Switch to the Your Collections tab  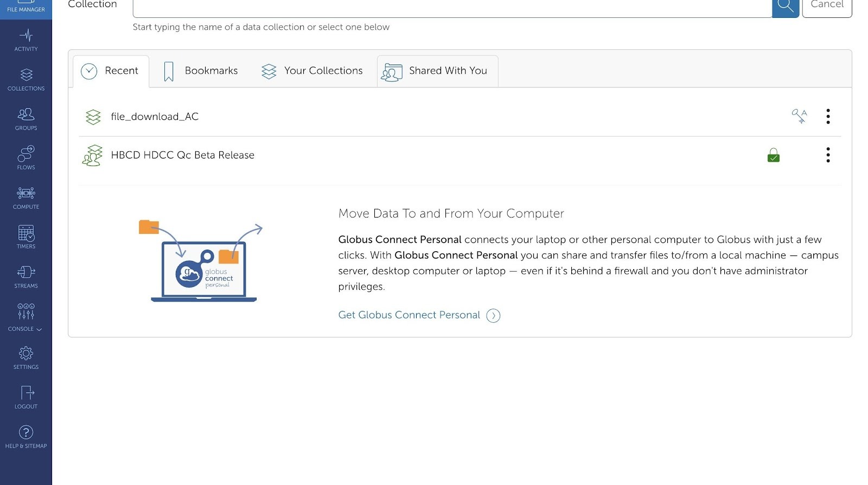[312, 71]
